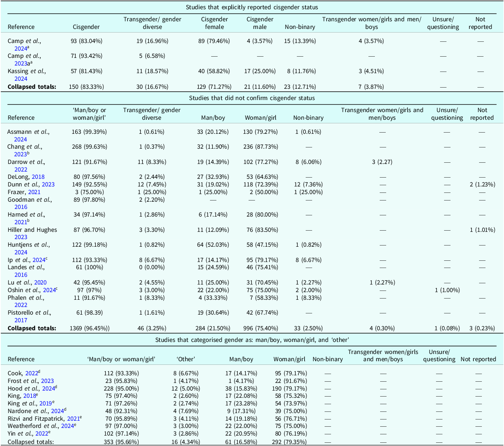
Task: Follow the King 2018 reference link
Action: [30, 396]
